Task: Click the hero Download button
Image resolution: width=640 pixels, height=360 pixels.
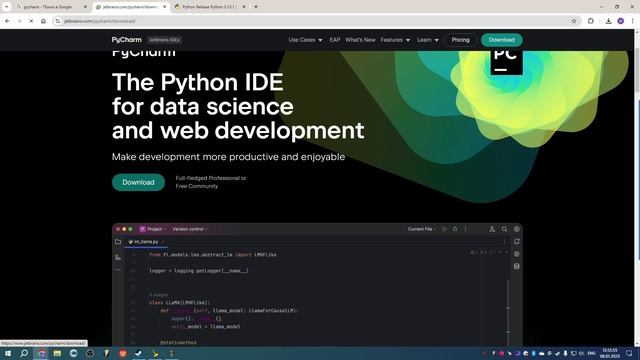Action: point(138,182)
